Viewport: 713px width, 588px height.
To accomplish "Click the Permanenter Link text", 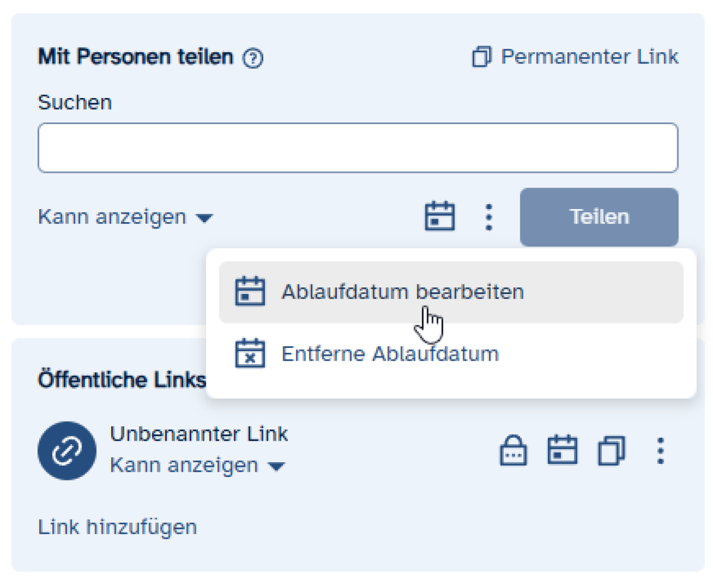I will click(x=589, y=57).
